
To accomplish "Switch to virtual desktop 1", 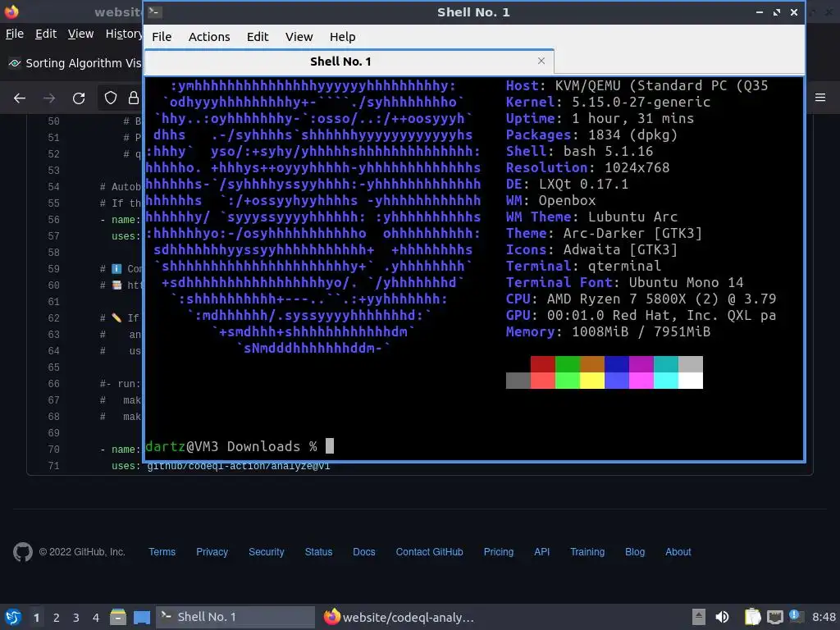I will click(x=36, y=618).
